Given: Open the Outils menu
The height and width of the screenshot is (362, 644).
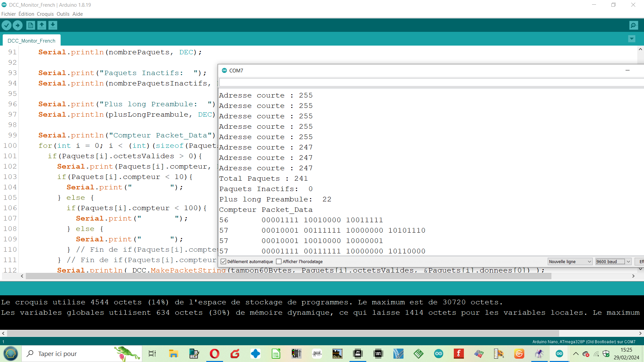Looking at the screenshot, I should pyautogui.click(x=63, y=14).
